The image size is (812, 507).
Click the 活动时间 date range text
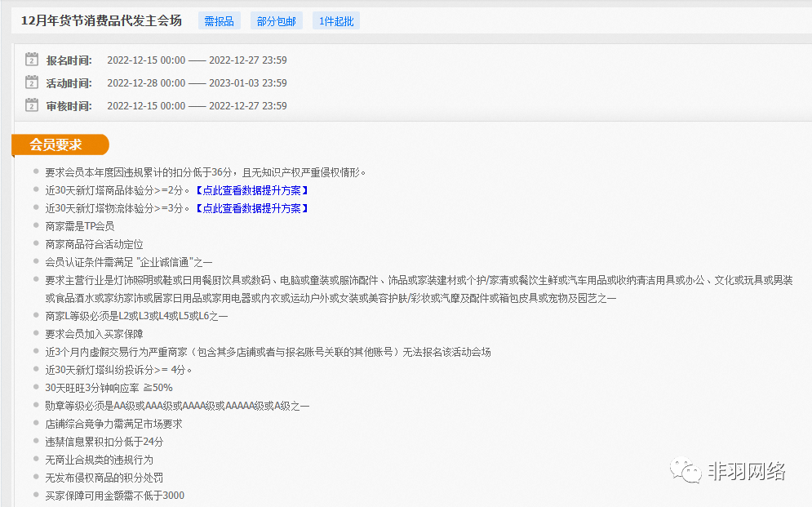point(197,83)
